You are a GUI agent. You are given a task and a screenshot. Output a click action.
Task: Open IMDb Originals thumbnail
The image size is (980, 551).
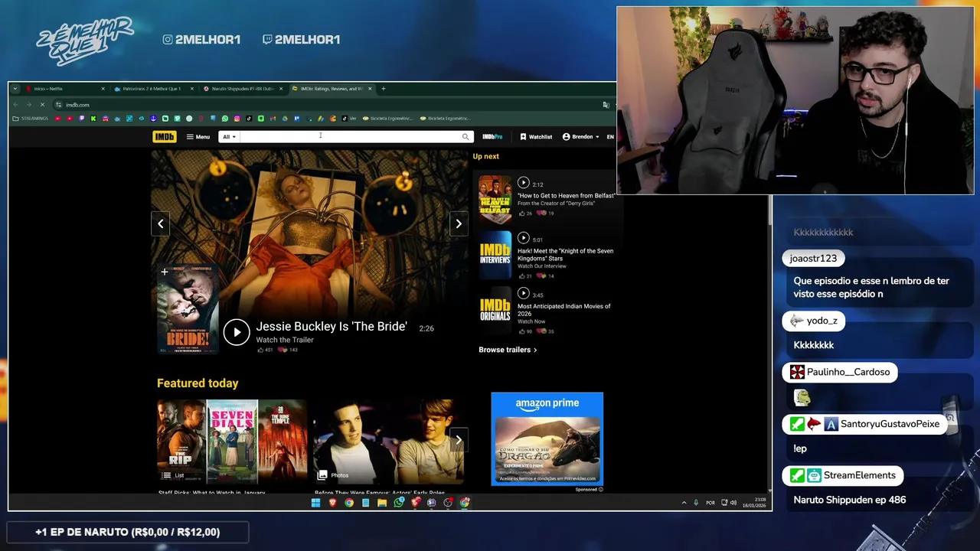pos(495,309)
